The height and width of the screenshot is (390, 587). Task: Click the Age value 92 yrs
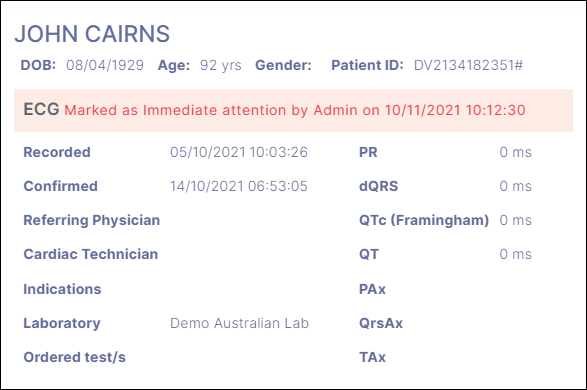pyautogui.click(x=220, y=65)
